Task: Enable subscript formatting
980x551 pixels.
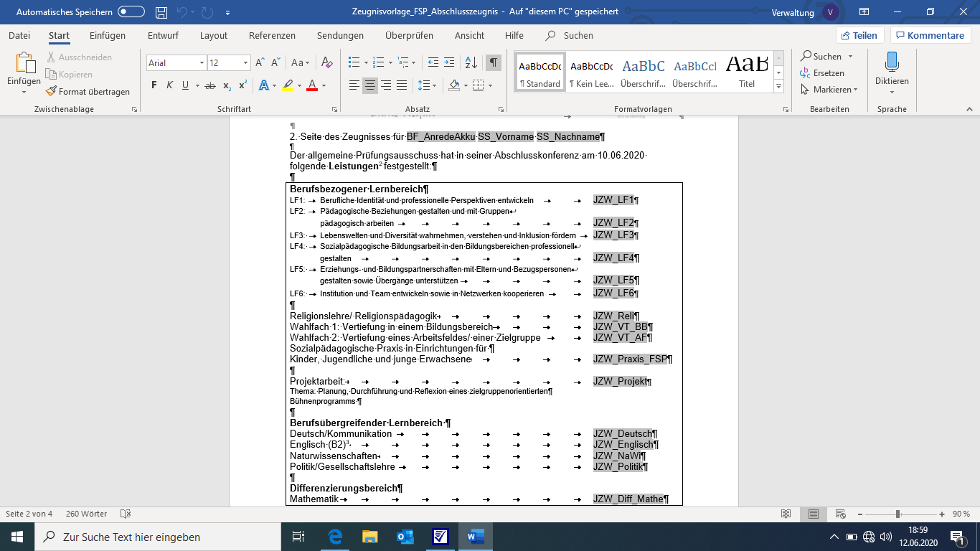Action: (225, 85)
